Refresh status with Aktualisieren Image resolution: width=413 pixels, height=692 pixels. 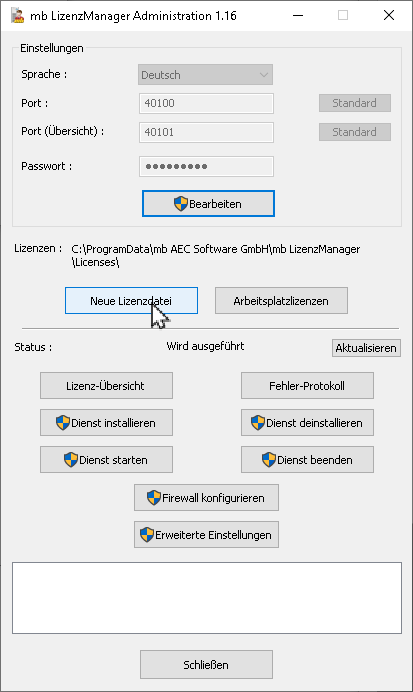click(366, 348)
